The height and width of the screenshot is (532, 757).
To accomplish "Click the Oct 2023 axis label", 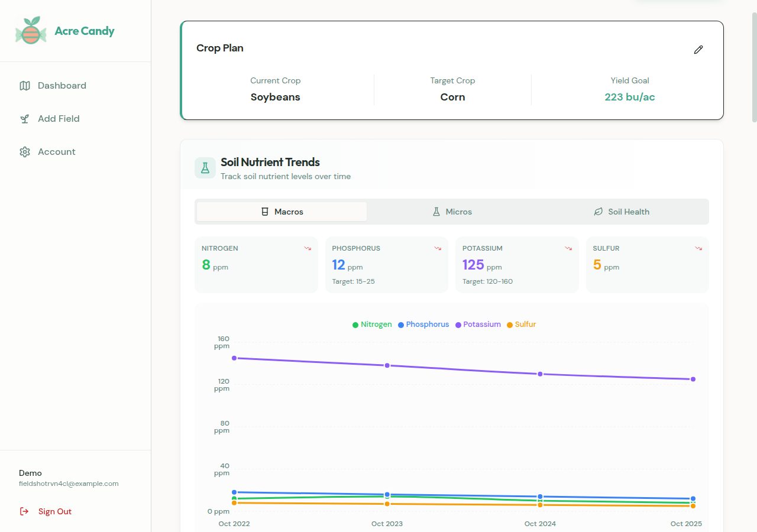I will [x=387, y=524].
